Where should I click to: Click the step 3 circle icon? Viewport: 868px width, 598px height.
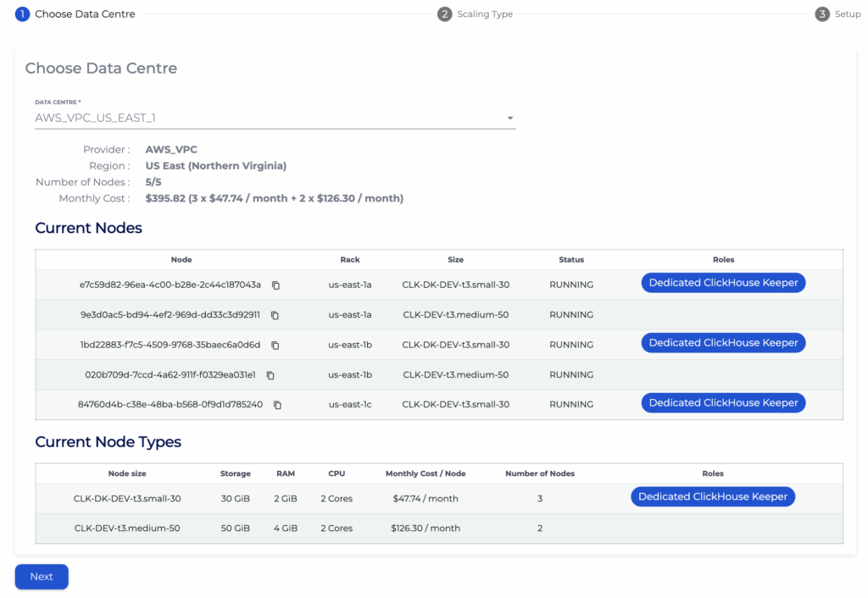coord(821,14)
